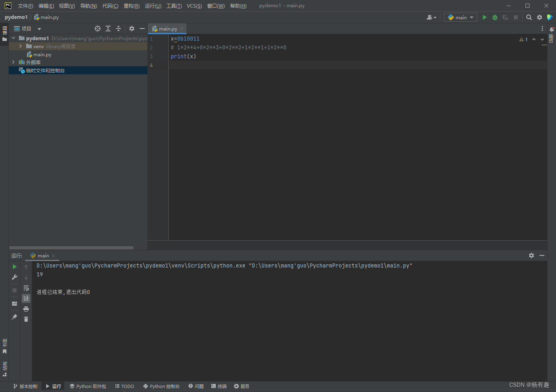Expand all items in project tree
Screen dimensions: 556x392
pos(108,29)
